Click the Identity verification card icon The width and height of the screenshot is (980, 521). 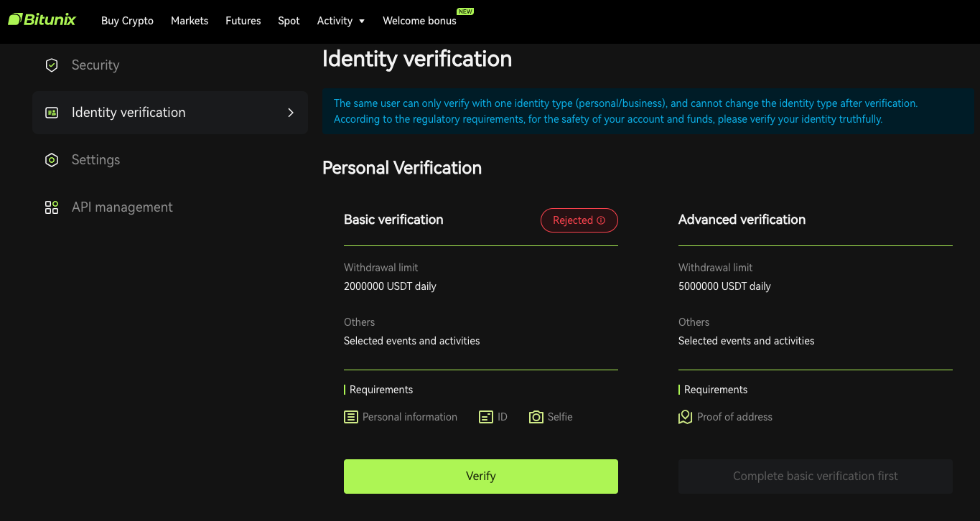click(51, 113)
